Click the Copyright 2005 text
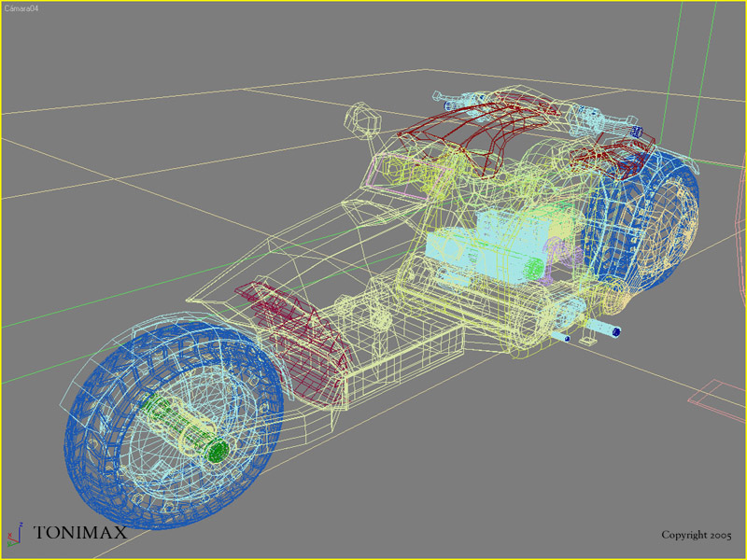 (696, 535)
